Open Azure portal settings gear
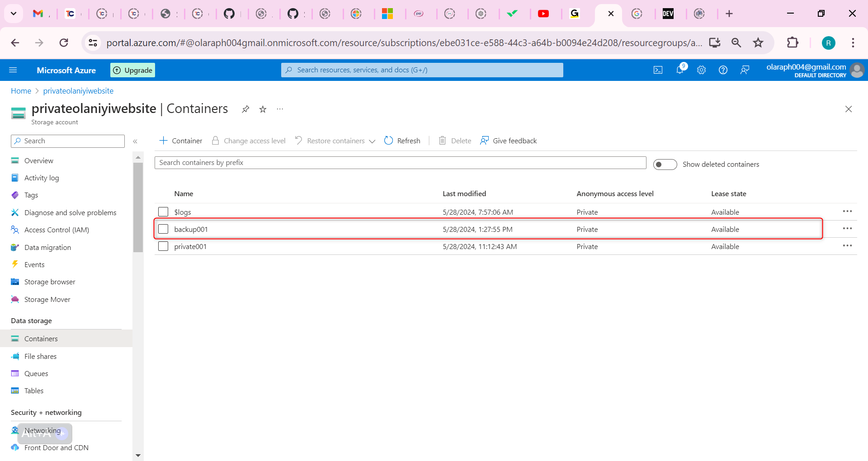Screen dimensions: 868x461 701,70
